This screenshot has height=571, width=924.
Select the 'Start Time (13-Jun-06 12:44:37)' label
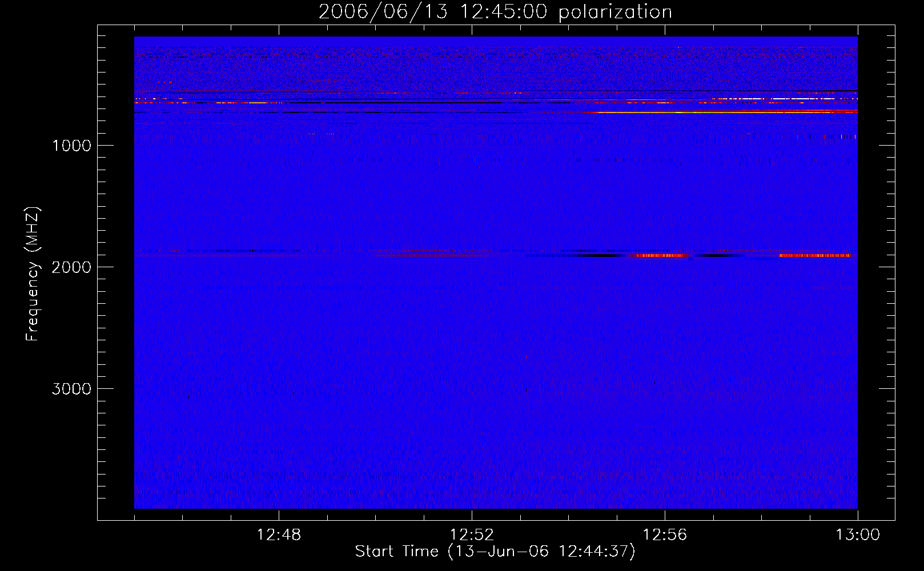click(495, 552)
